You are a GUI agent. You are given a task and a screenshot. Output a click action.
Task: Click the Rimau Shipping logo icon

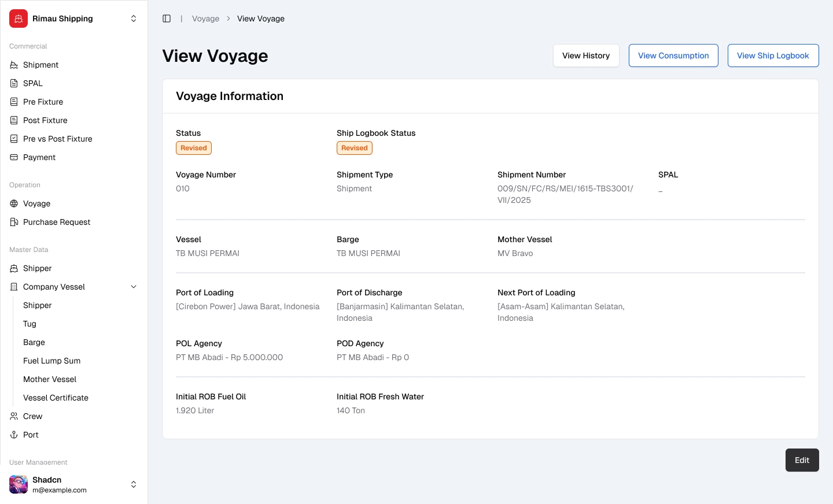pos(19,18)
